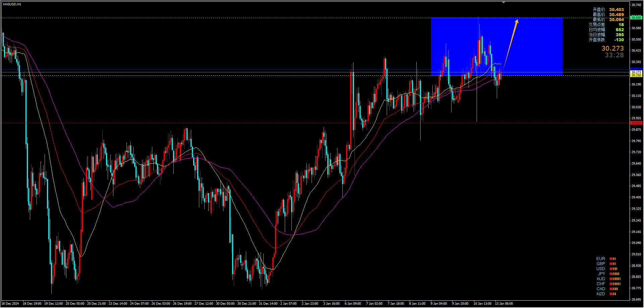The height and width of the screenshot is (308, 644).
Task: Click today's range value 395
Action: tap(620, 35)
